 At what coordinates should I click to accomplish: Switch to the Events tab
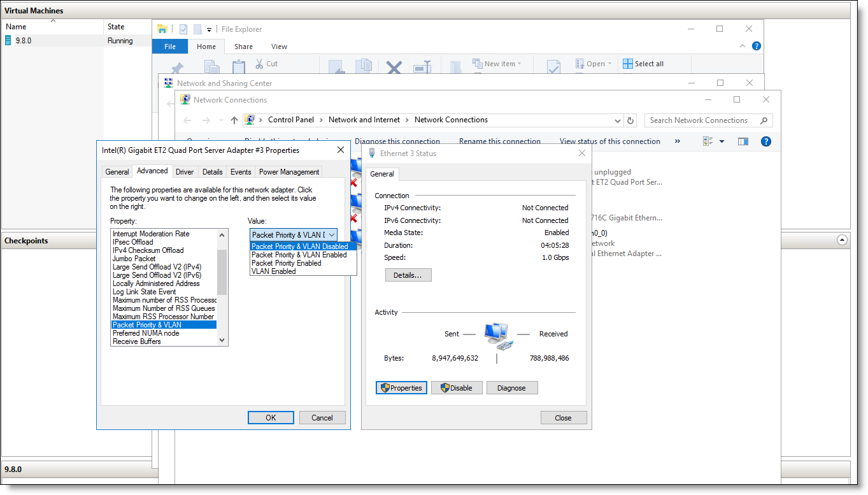241,172
